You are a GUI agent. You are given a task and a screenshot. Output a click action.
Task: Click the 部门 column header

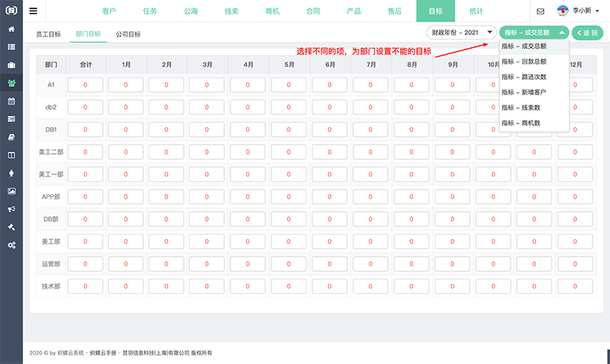coord(51,65)
